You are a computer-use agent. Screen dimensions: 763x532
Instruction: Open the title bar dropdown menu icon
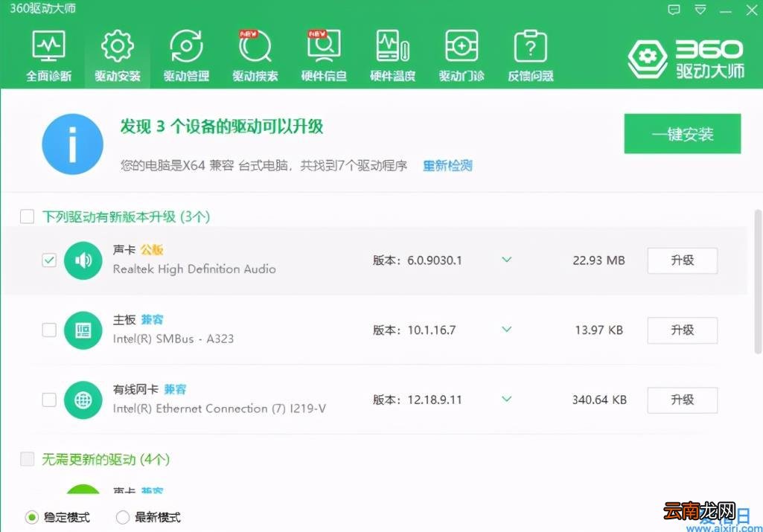click(700, 10)
